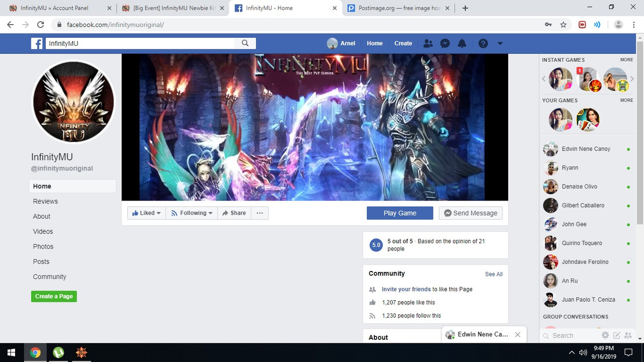
Task: Click the InfinityMU search field
Action: click(140, 43)
